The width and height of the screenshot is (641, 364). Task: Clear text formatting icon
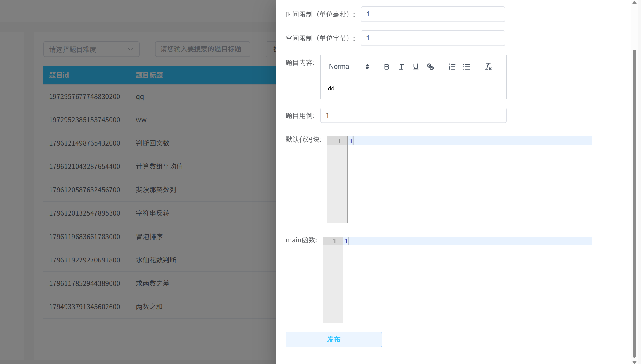pyautogui.click(x=488, y=67)
